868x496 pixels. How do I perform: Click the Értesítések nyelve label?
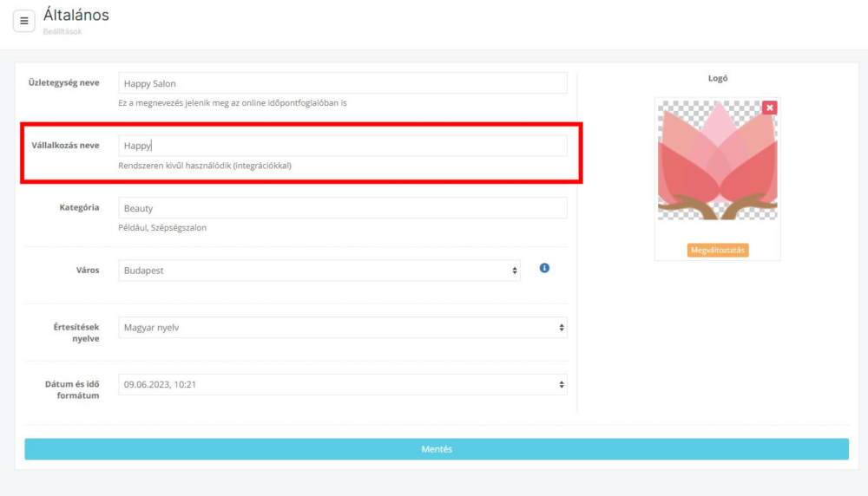pyautogui.click(x=76, y=333)
